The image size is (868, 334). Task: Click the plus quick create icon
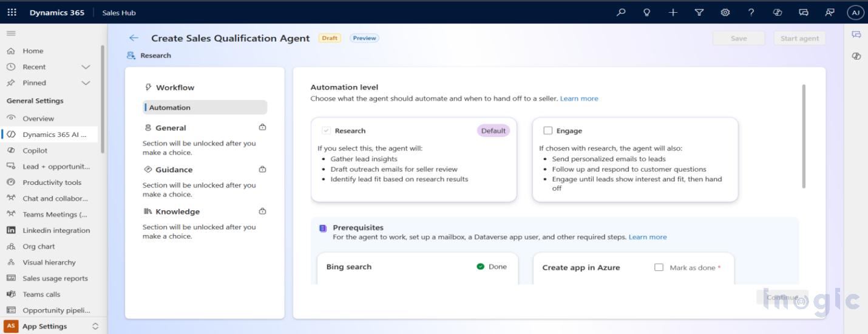tap(673, 12)
